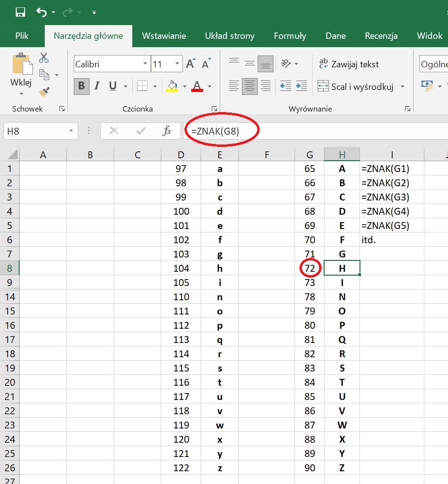Open the Wstawianie ribbon tab

coord(164,36)
